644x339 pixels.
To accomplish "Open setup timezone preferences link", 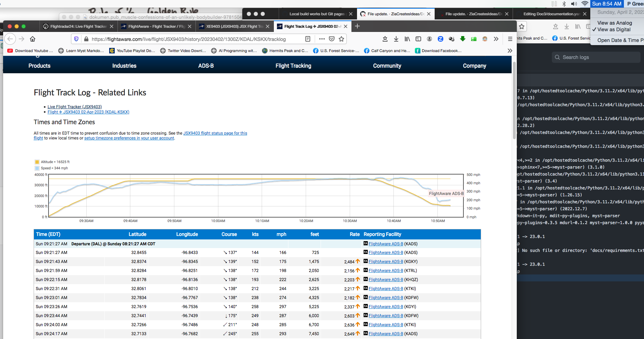I will point(129,138).
